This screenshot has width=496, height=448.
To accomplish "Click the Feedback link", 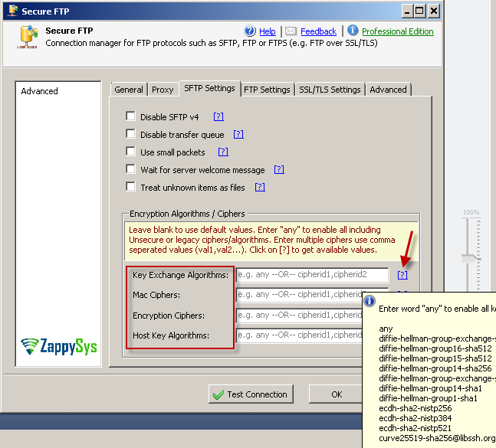I will coord(319,31).
